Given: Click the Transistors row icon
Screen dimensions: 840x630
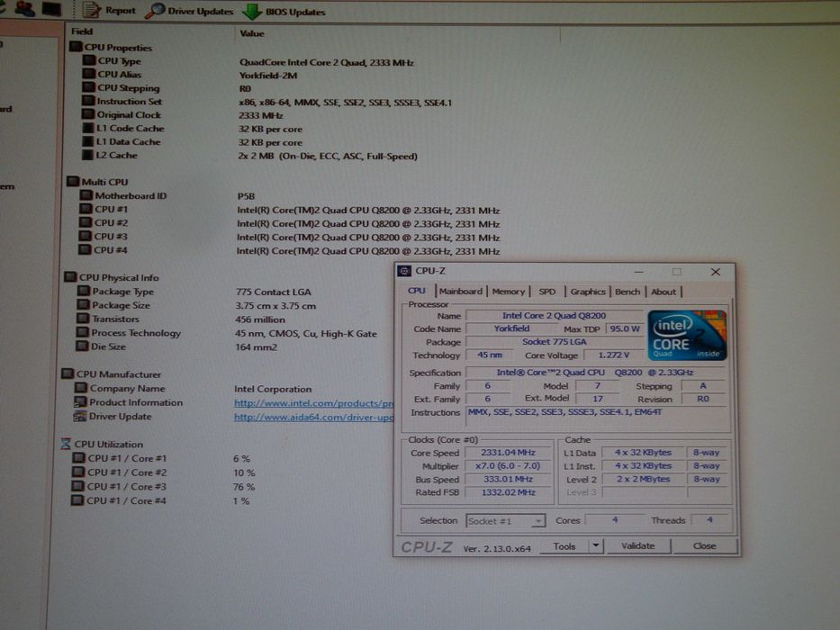Looking at the screenshot, I should click(x=83, y=319).
